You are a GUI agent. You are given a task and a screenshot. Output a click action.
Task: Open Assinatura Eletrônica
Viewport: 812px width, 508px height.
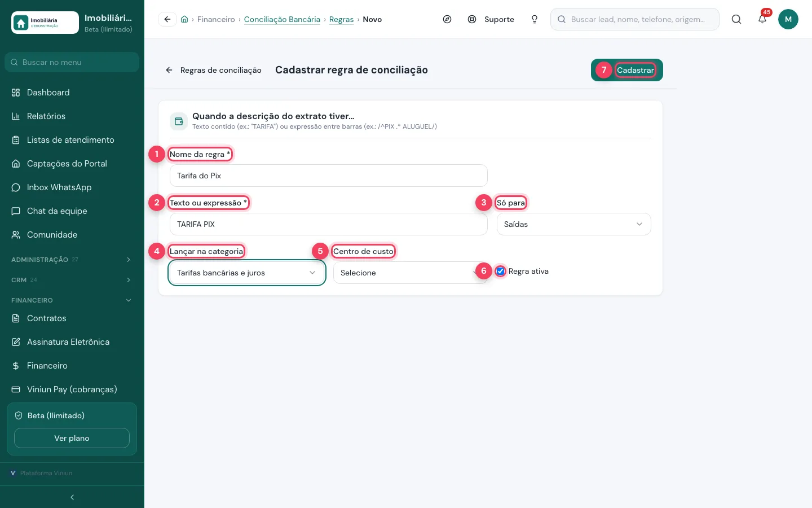72,342
